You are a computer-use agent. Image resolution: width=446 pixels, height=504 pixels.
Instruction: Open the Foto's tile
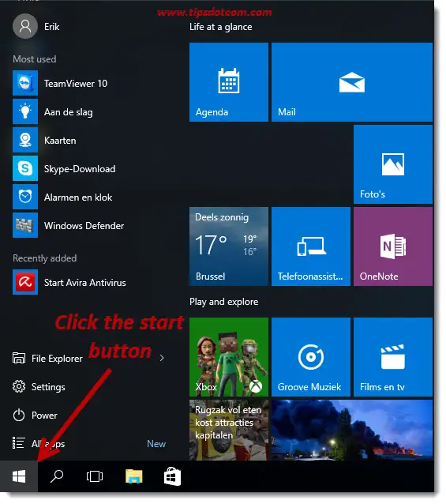pos(393,164)
